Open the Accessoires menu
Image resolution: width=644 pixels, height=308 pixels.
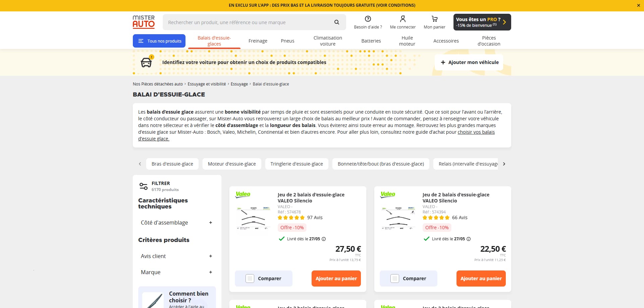coord(446,41)
